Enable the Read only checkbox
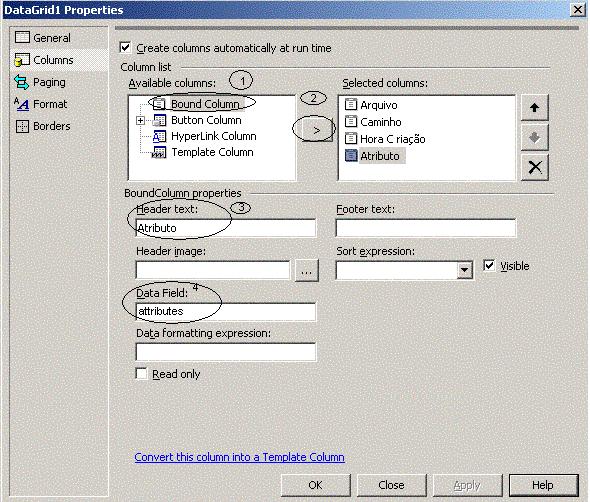The image size is (590, 502). (x=141, y=374)
